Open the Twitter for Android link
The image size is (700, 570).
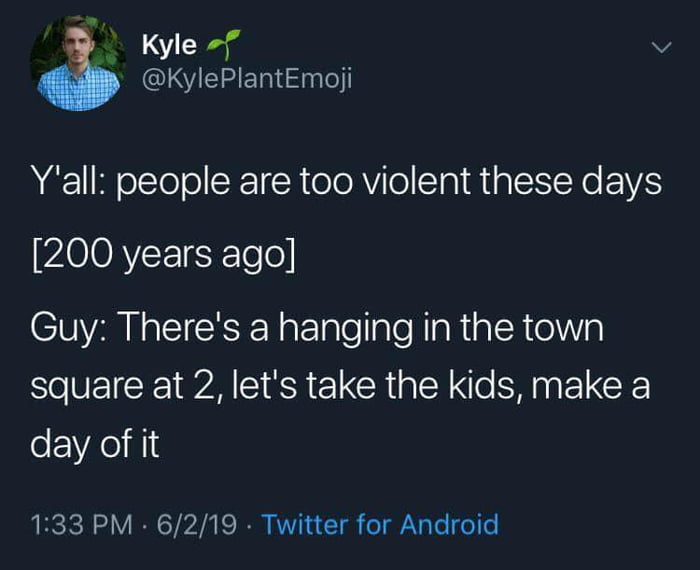click(379, 523)
